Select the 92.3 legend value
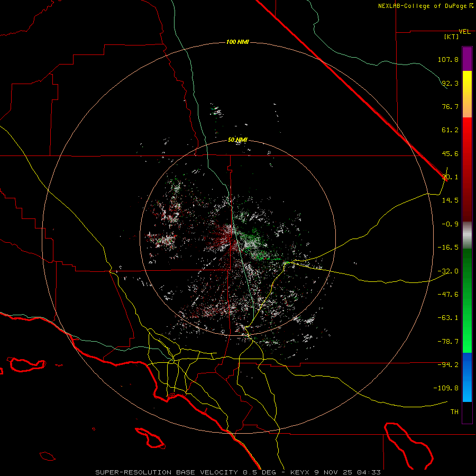 450,83
